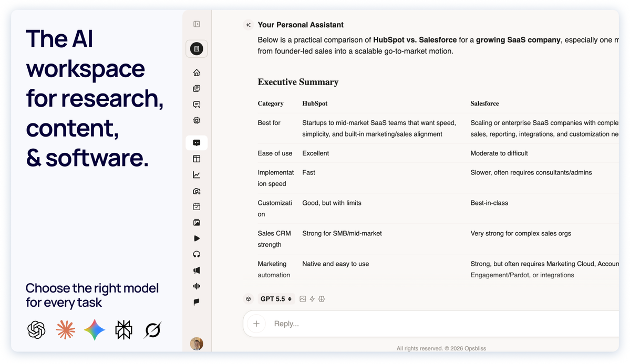Open the processor chip icon in sidebar
The height and width of the screenshot is (364, 630).
tap(197, 120)
